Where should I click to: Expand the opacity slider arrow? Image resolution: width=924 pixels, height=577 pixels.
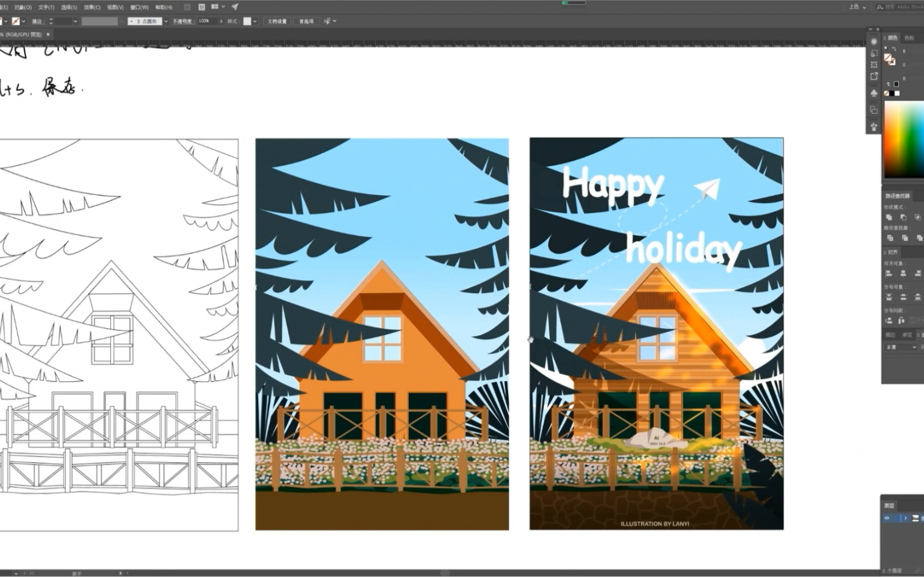(221, 21)
